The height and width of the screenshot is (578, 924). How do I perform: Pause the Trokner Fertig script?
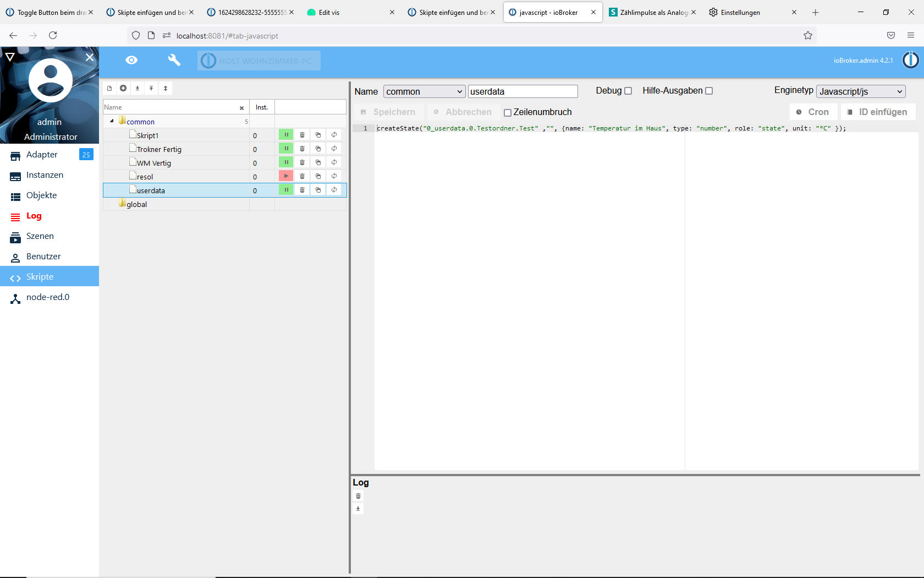[286, 149]
